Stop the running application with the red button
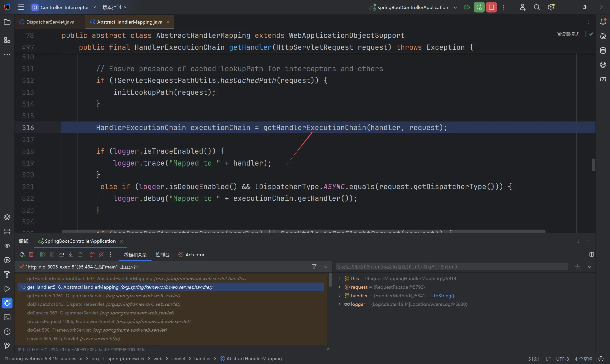The width and height of the screenshot is (610, 364). coord(491,7)
